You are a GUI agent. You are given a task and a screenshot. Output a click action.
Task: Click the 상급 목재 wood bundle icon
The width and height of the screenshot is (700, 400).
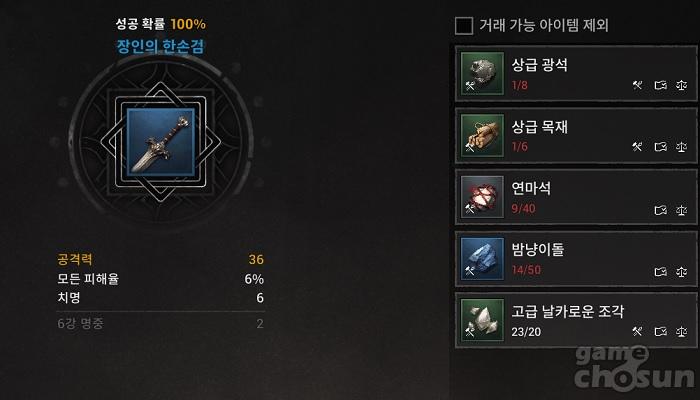click(482, 135)
